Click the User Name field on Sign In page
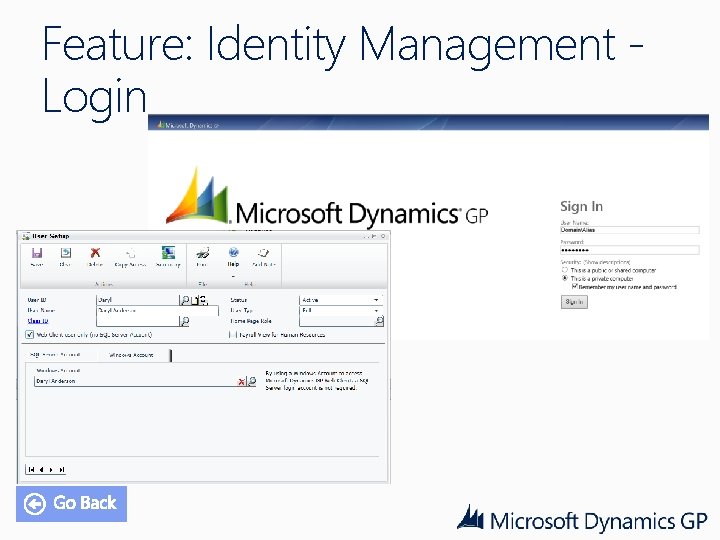This screenshot has width=720, height=540. coord(630,230)
